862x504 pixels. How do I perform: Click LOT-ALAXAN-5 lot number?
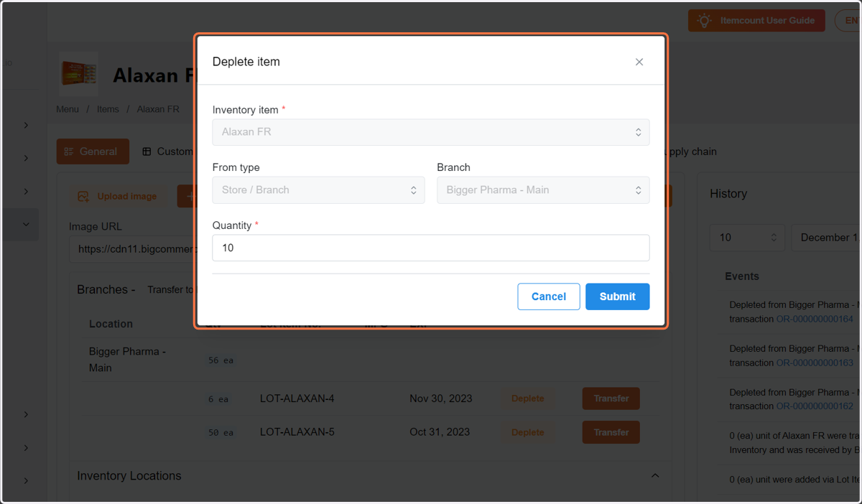click(297, 432)
